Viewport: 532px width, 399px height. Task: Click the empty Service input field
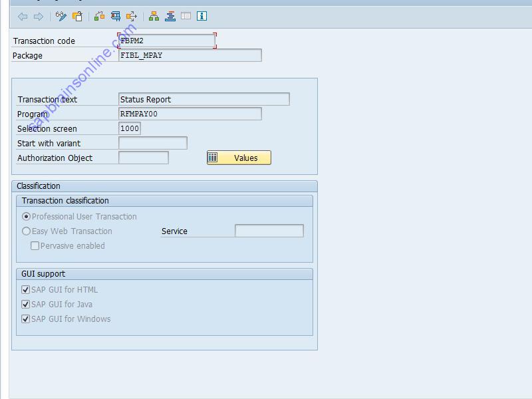click(269, 231)
